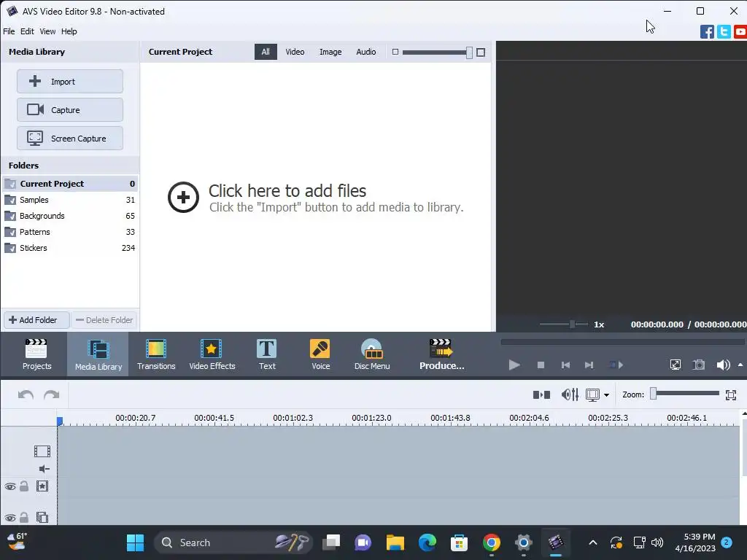Screen dimensions: 747x560
Task: Click the video effects track icon
Action: pyautogui.click(x=42, y=486)
